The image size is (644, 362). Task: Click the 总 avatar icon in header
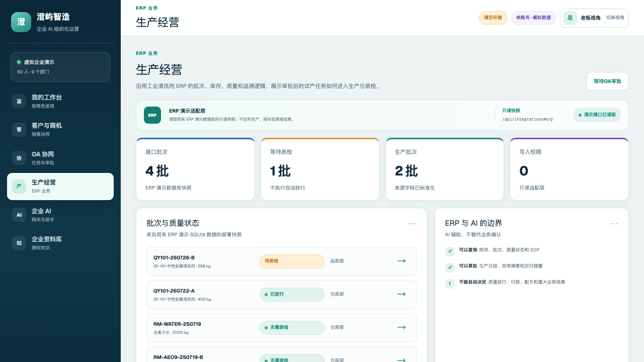coord(570,18)
